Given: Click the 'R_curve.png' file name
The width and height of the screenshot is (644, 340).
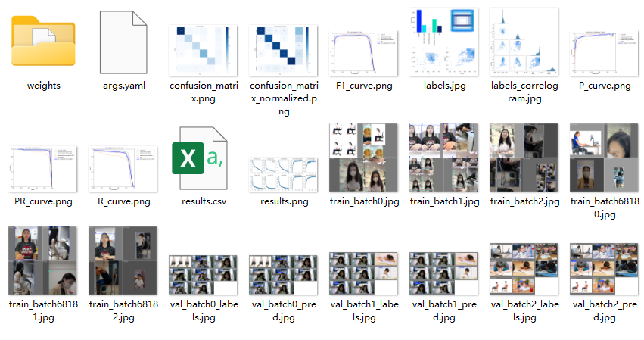Looking at the screenshot, I should click(123, 201).
